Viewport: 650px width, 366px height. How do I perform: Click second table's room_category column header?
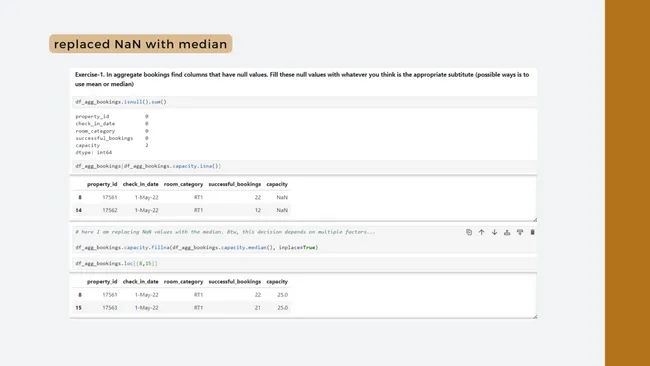pyautogui.click(x=183, y=281)
